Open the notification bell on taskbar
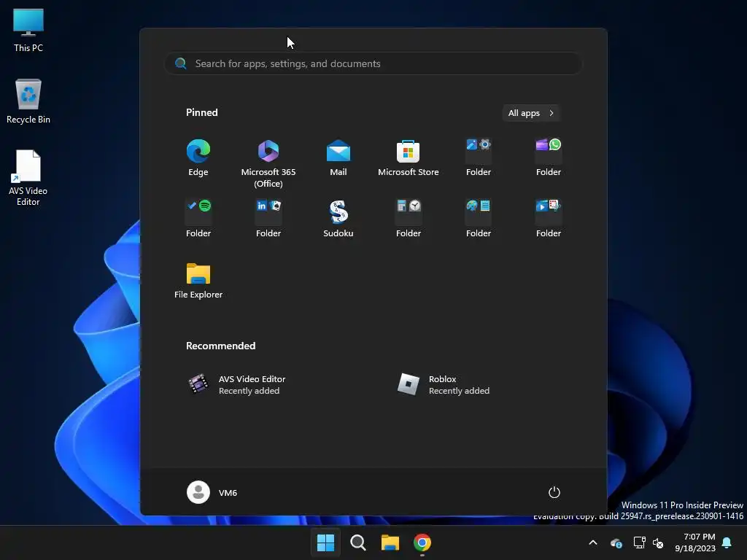The height and width of the screenshot is (560, 747). (x=727, y=542)
